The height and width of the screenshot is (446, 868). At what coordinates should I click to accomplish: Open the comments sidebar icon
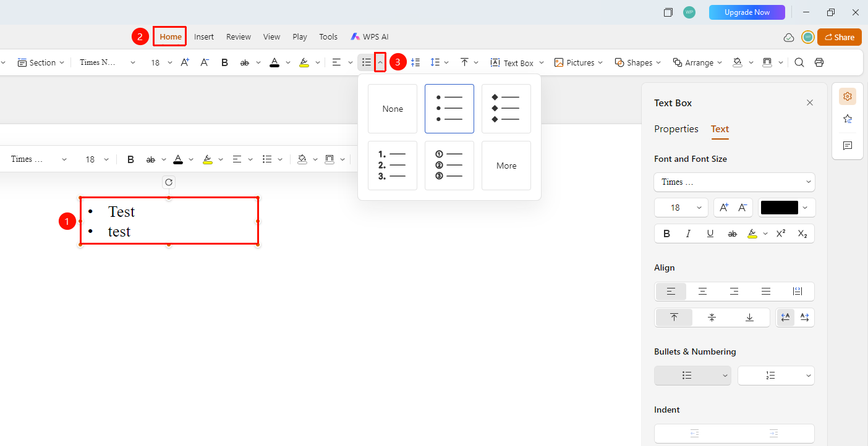click(x=848, y=146)
